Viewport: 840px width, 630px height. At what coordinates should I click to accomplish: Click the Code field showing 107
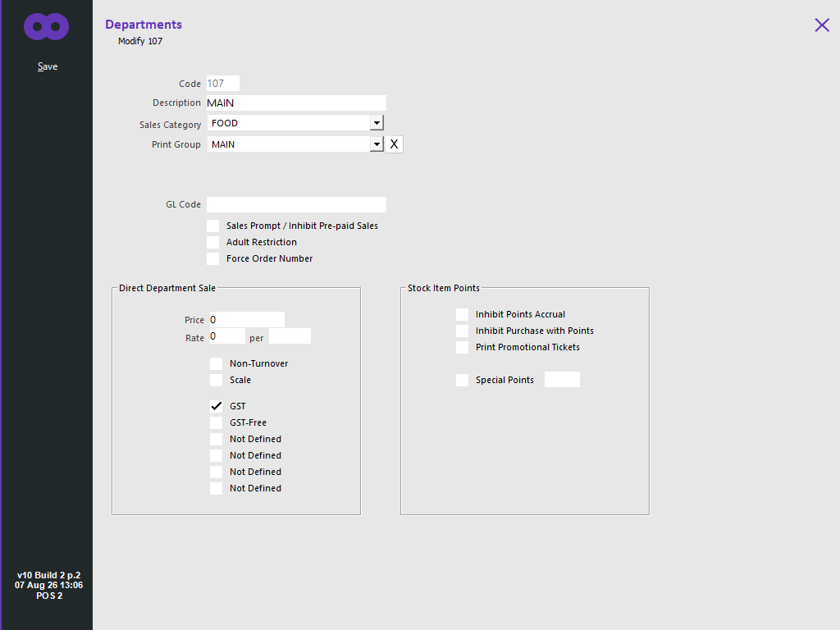tap(223, 84)
